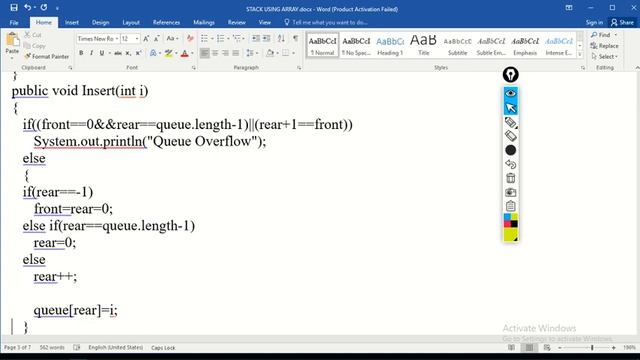The width and height of the screenshot is (640, 360).
Task: Apply the text highlight color
Action: coord(168,53)
